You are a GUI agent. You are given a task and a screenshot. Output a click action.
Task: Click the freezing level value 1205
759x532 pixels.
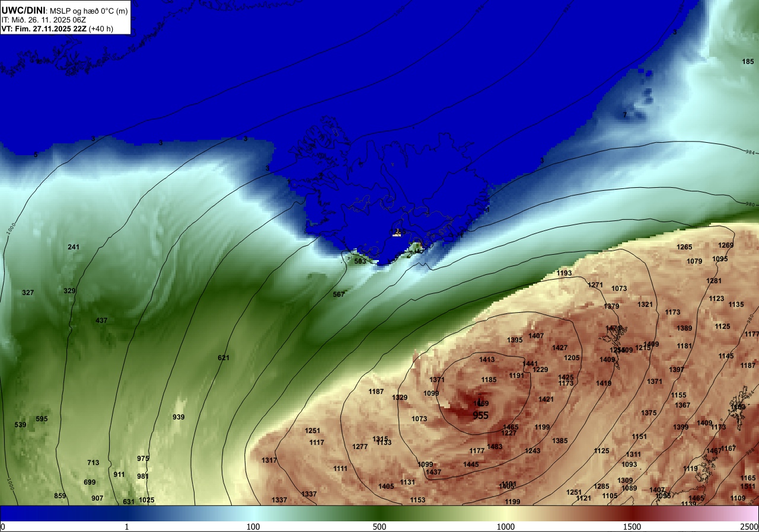(x=572, y=358)
